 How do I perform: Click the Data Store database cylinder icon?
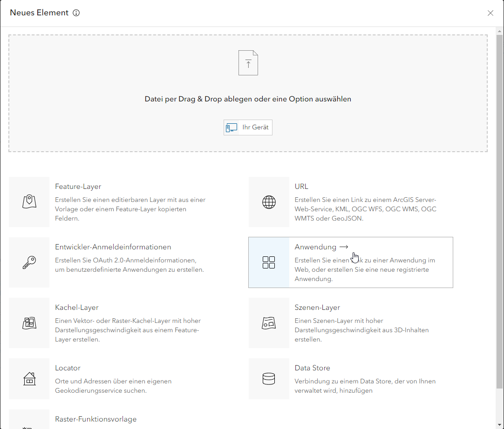coord(269,379)
